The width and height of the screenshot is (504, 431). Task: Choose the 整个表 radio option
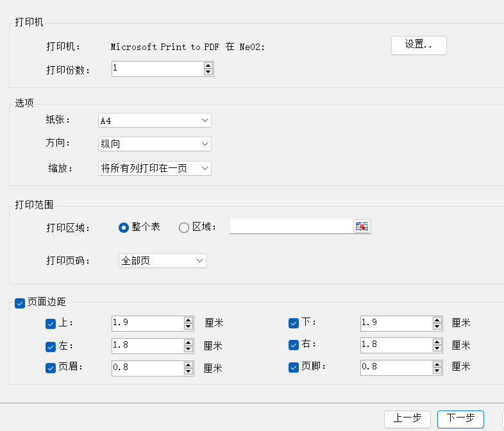click(124, 227)
